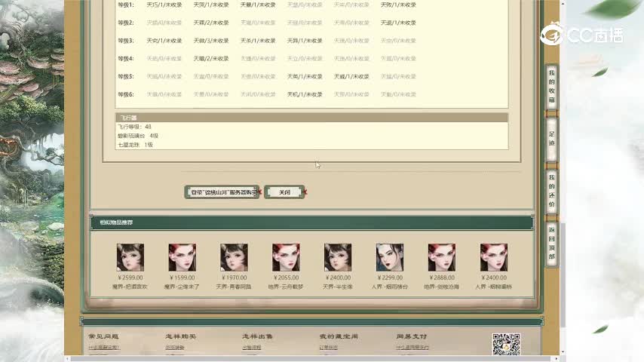
Task: Click the ¥2055.00 price label
Action: pyautogui.click(x=286, y=278)
